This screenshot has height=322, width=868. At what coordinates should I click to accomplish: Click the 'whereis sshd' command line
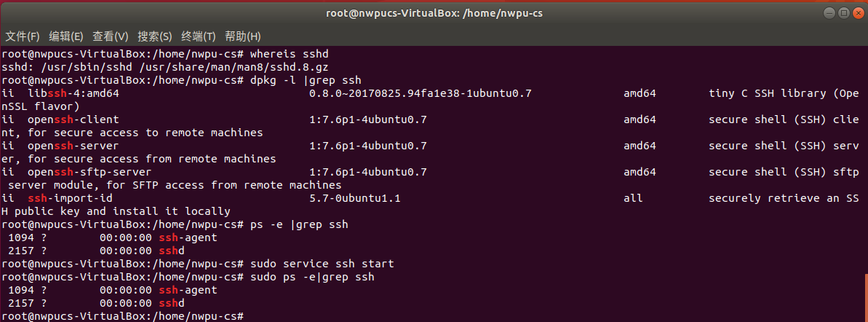[x=290, y=54]
